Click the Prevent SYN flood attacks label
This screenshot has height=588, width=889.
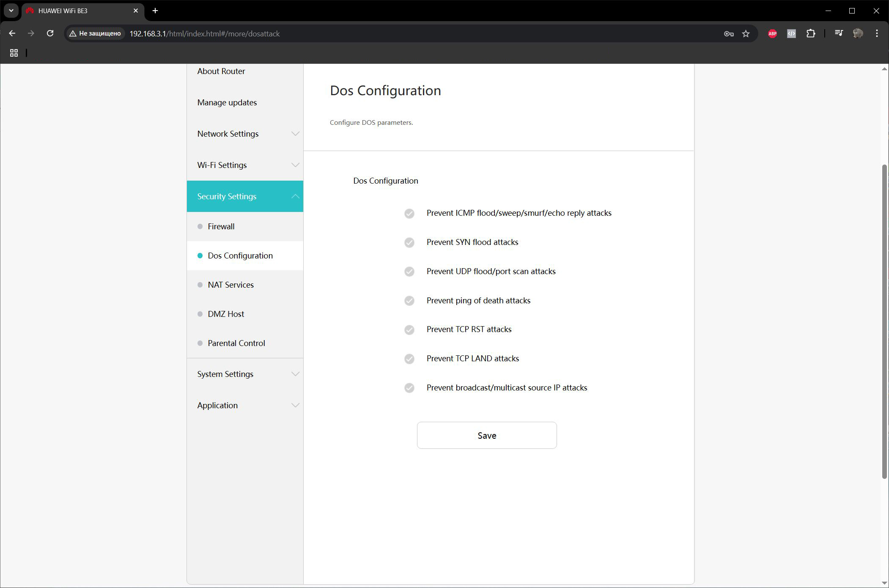(472, 242)
